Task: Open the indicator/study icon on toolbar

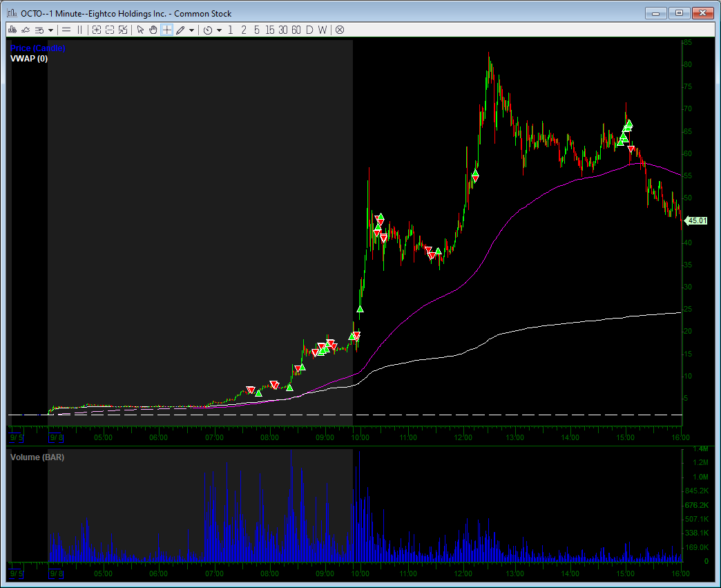Action: [x=26, y=30]
